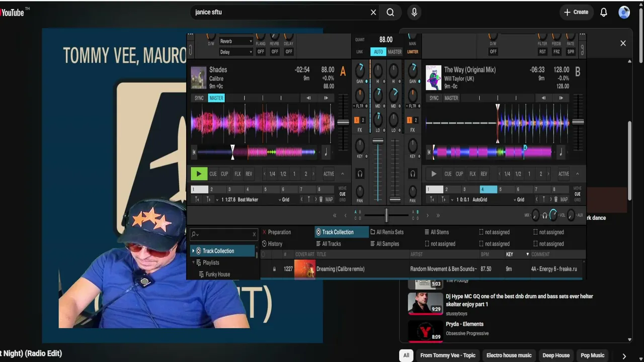Screen dimensions: 644x362
Task: Click deck A metronome note icon
Action: (326, 152)
